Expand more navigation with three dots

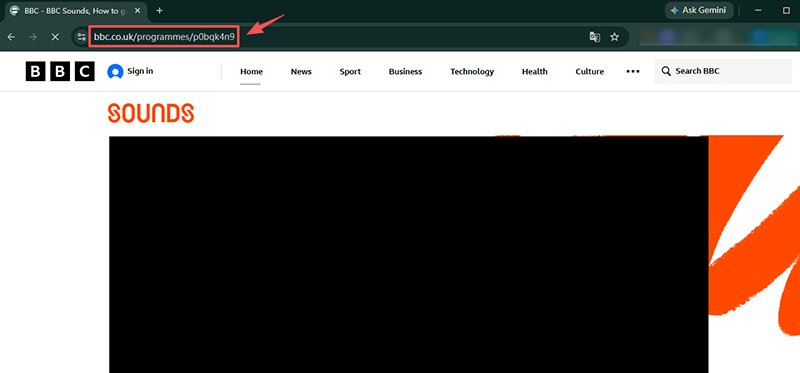(x=633, y=71)
